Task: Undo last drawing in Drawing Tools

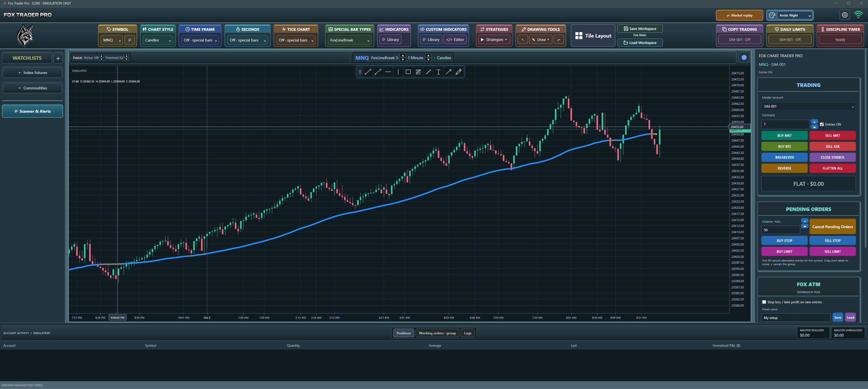Action: pos(559,40)
